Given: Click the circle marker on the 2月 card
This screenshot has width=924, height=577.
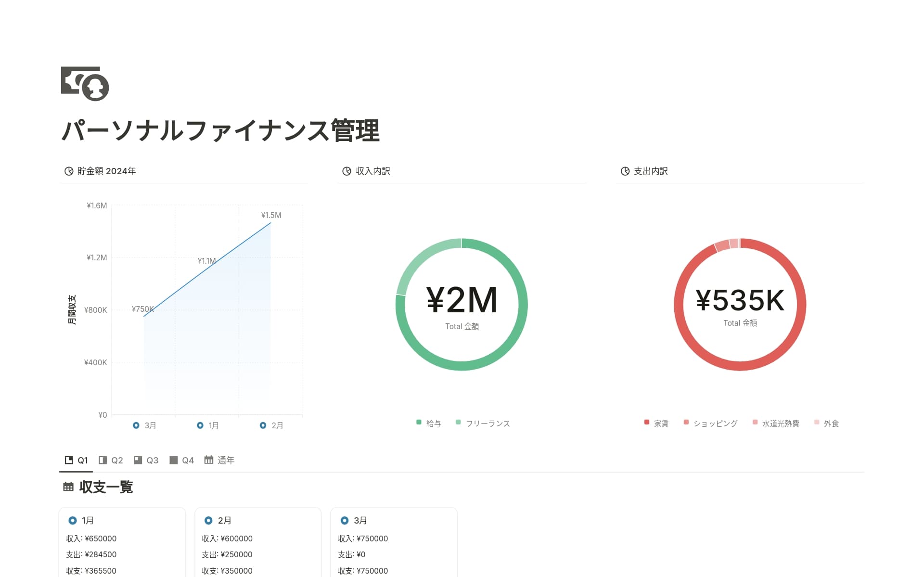Looking at the screenshot, I should point(208,520).
